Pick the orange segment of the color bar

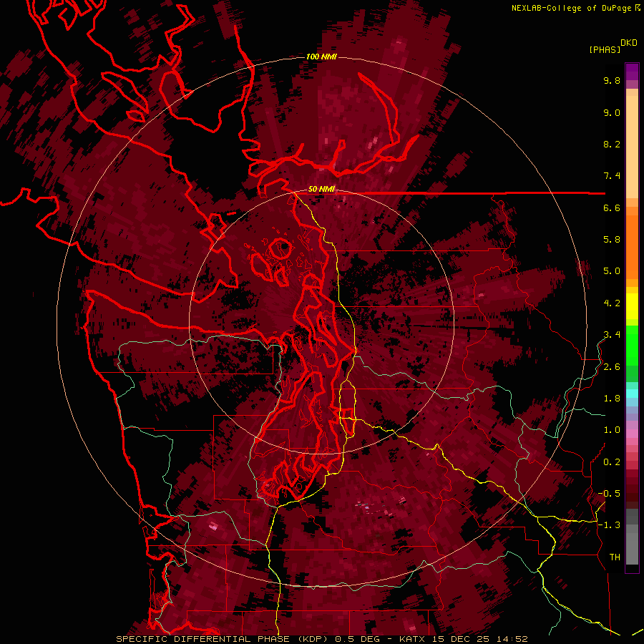pos(632,246)
